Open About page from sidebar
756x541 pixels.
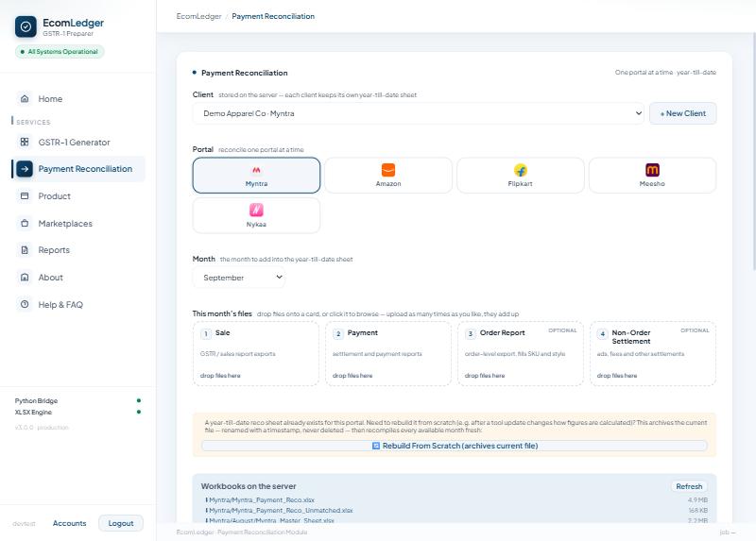point(78,278)
